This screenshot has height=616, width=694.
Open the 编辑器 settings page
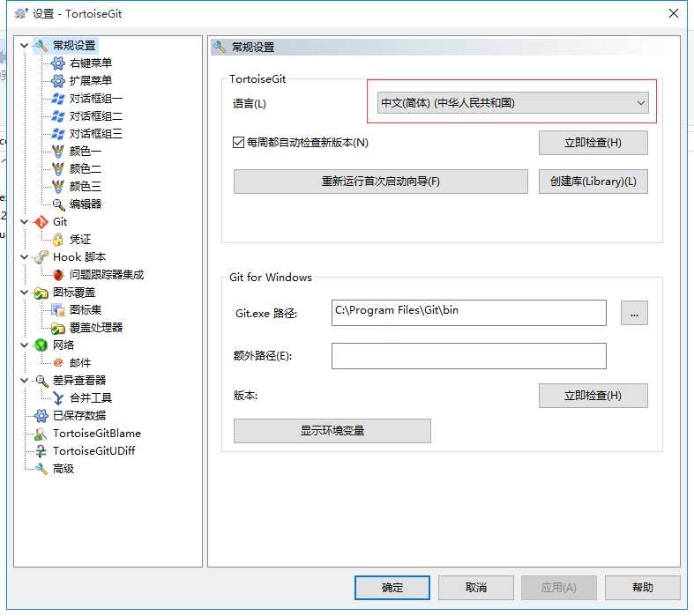tap(86, 204)
